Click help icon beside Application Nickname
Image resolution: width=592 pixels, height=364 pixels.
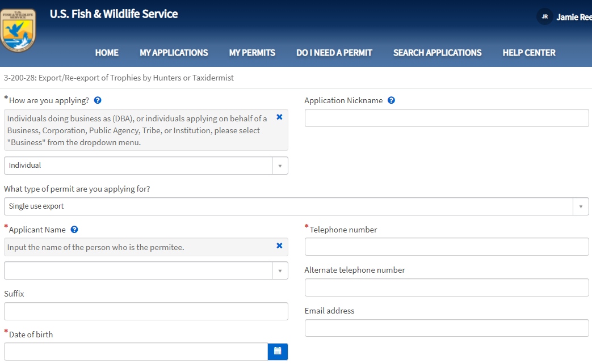(x=391, y=100)
